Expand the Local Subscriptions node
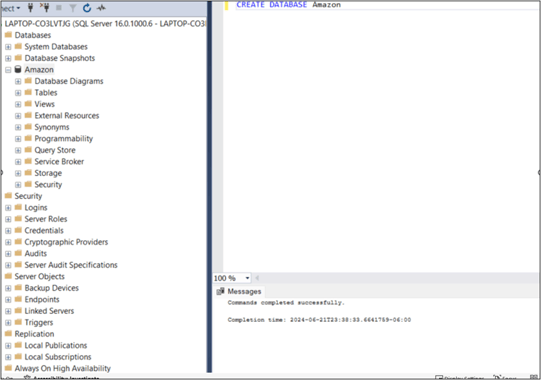 point(8,357)
